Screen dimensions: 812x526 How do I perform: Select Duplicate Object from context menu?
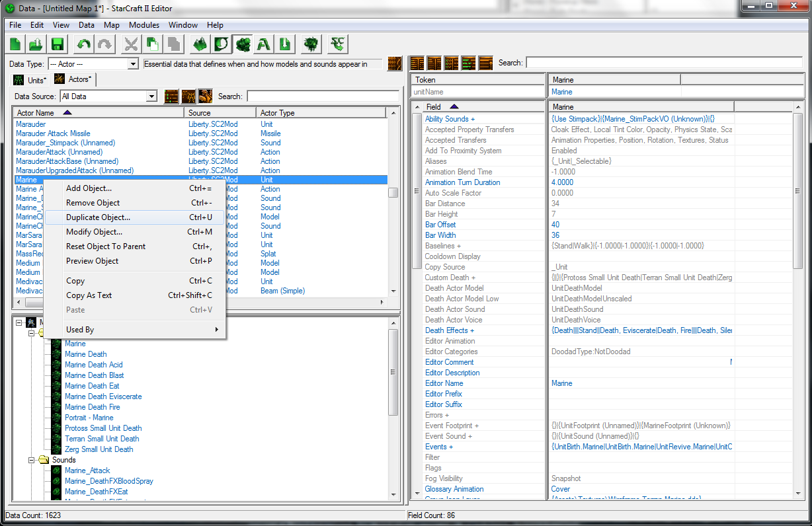99,217
